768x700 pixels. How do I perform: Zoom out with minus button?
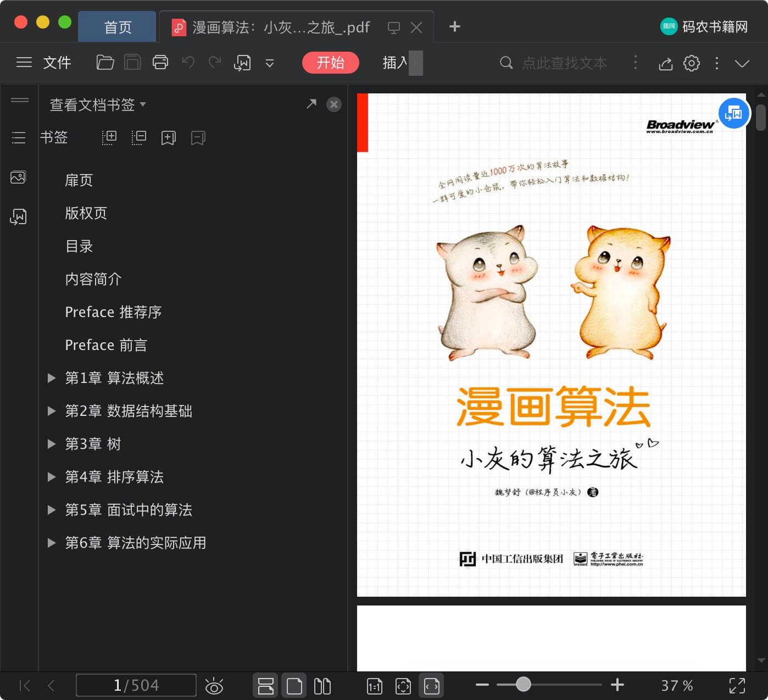point(482,685)
